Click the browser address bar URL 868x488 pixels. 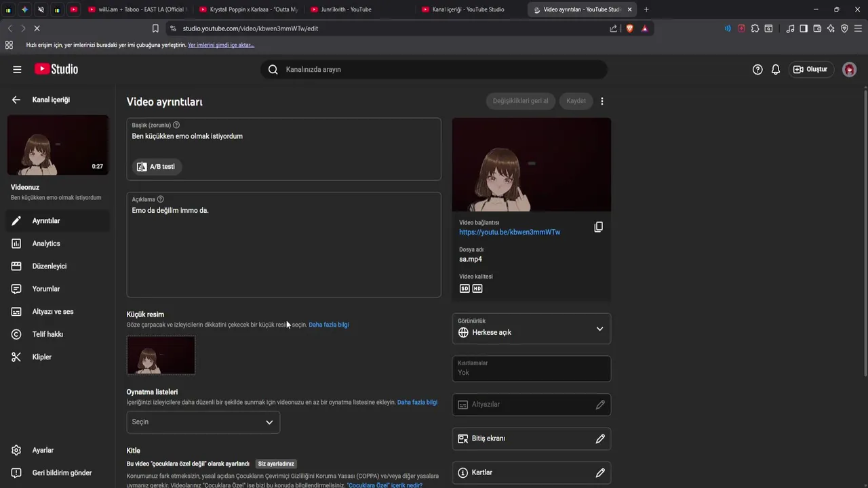click(250, 28)
